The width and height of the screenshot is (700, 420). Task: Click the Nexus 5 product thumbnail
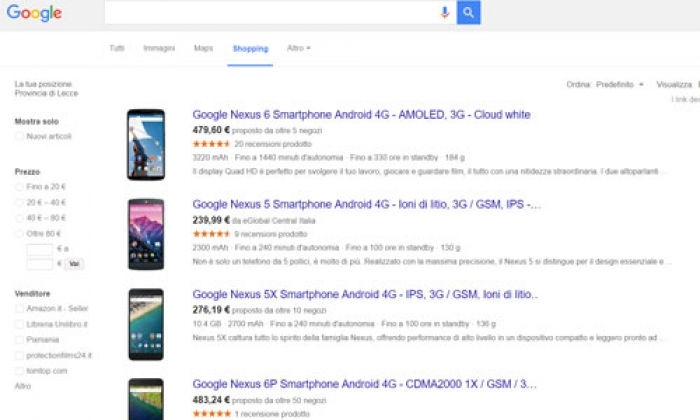(146, 234)
